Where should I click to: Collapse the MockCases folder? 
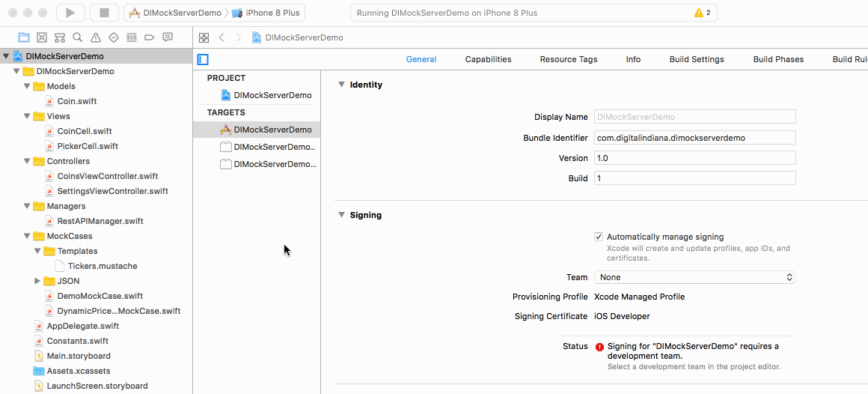tap(27, 236)
